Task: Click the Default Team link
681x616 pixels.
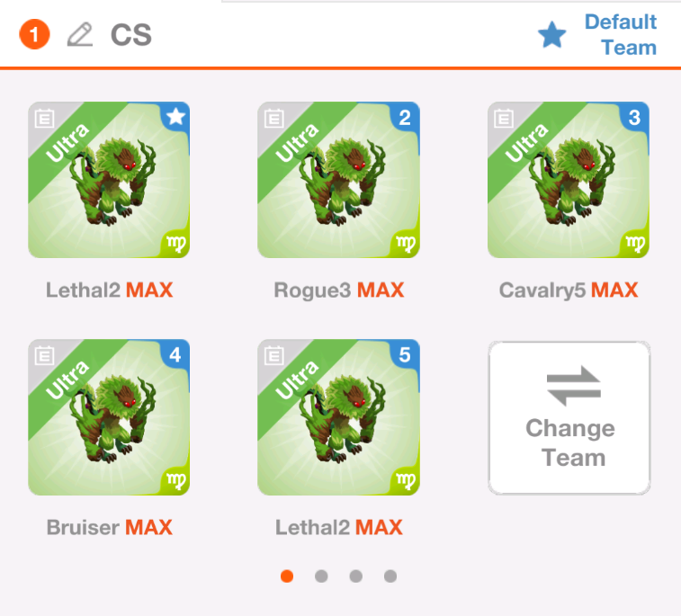Action: [x=620, y=34]
